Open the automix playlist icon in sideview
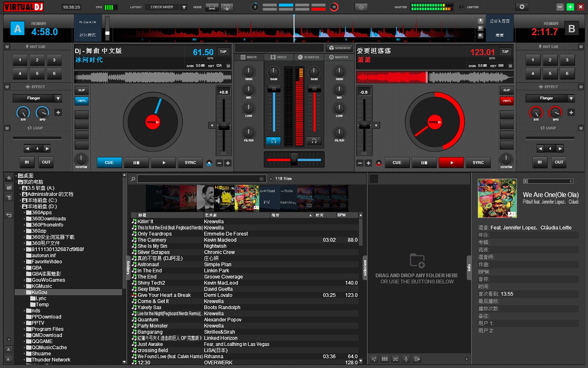This screenshot has width=588, height=368. 374,359
